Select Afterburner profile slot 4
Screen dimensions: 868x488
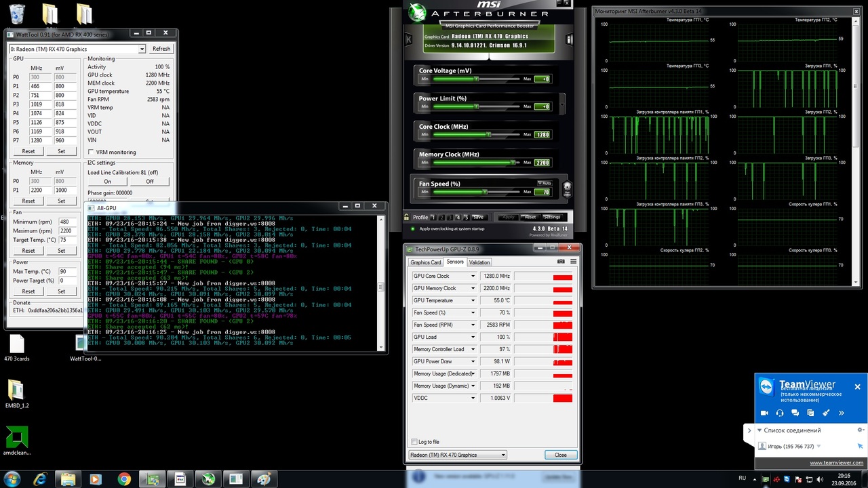(x=458, y=217)
